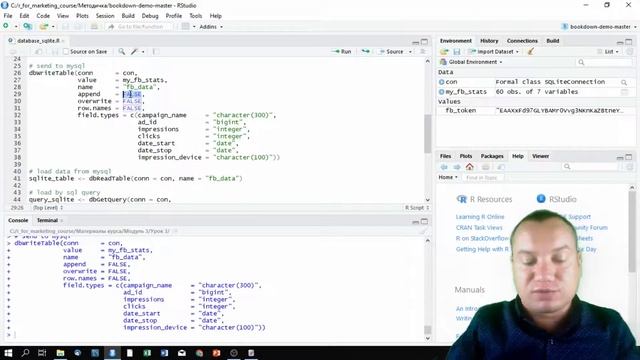Image resolution: width=640 pixels, height=360 pixels.
Task: Switch to the Packages tab
Action: (492, 156)
